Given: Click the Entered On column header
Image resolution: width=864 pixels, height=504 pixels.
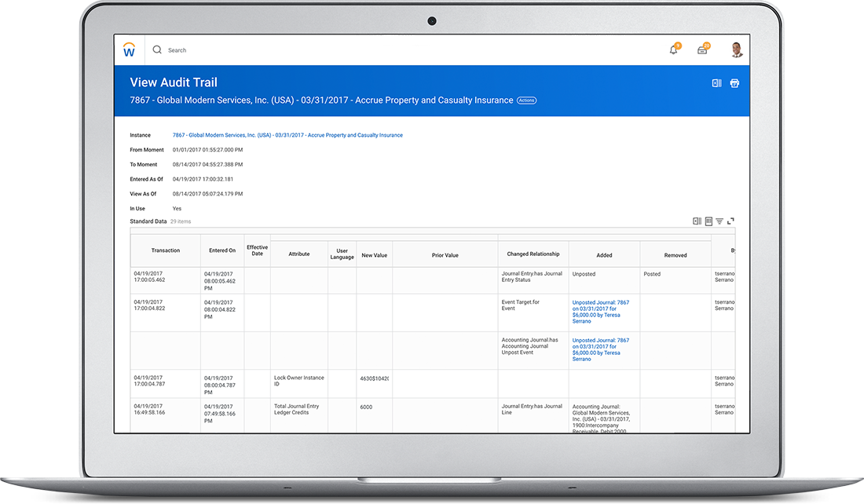Looking at the screenshot, I should pyautogui.click(x=222, y=250).
